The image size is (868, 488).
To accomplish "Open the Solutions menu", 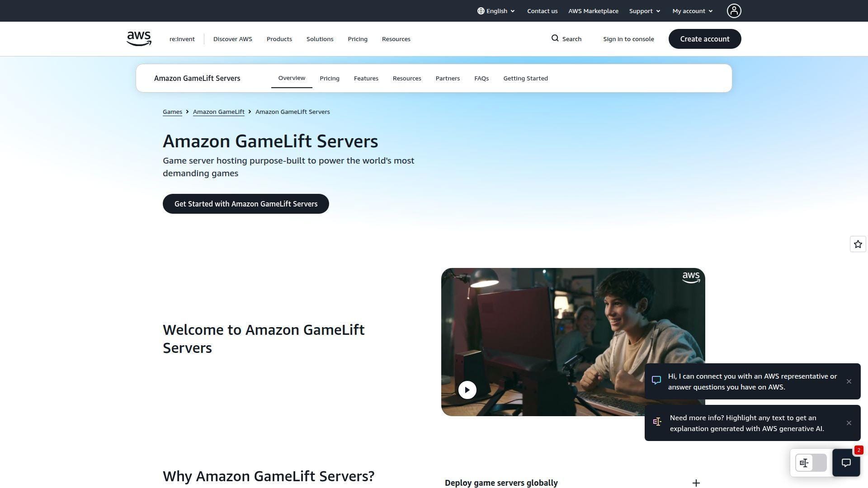I will [320, 39].
